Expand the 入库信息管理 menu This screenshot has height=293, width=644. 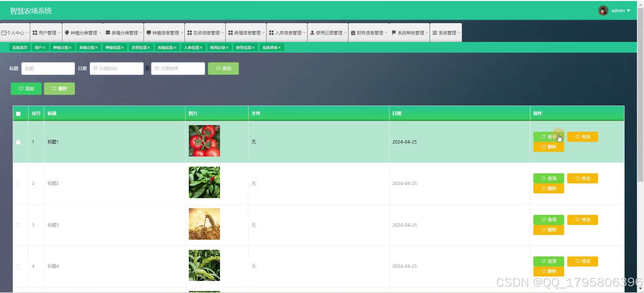click(x=287, y=33)
